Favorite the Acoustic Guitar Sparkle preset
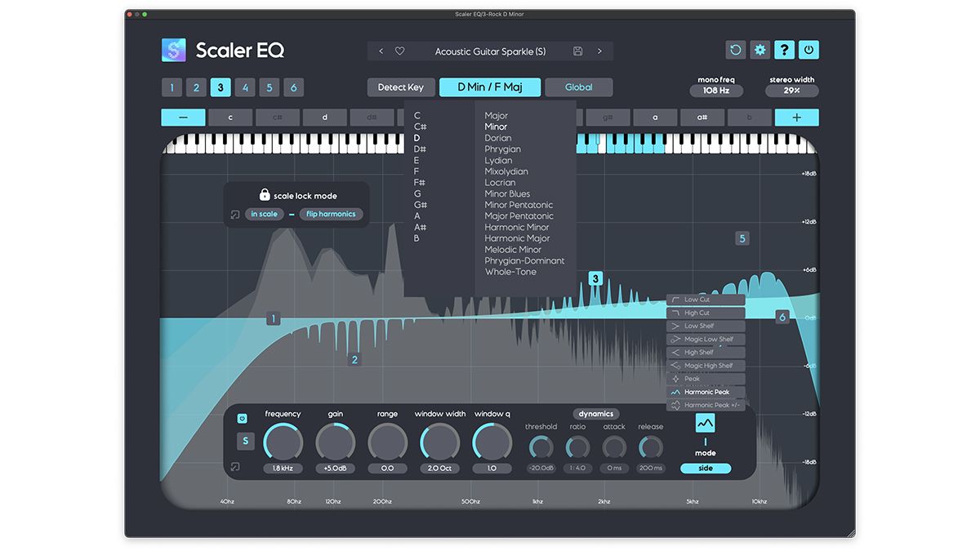 pyautogui.click(x=400, y=51)
